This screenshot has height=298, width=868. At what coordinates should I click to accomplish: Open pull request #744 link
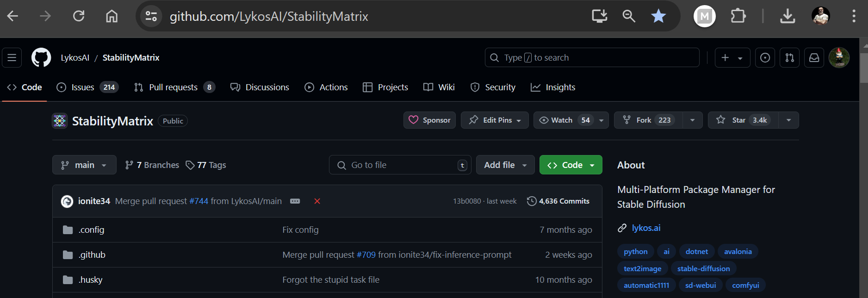click(199, 201)
